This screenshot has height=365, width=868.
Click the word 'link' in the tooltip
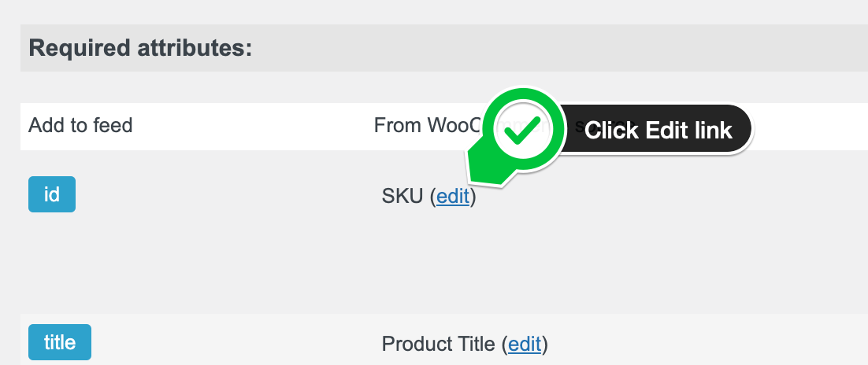pyautogui.click(x=712, y=130)
